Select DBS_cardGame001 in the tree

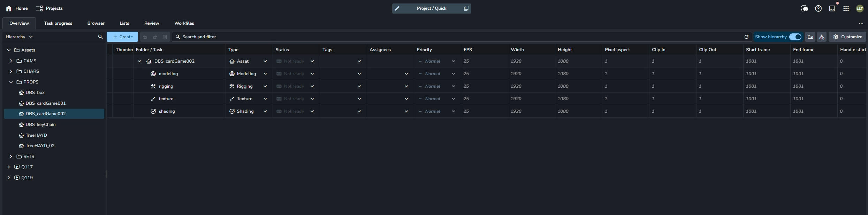pos(54,103)
